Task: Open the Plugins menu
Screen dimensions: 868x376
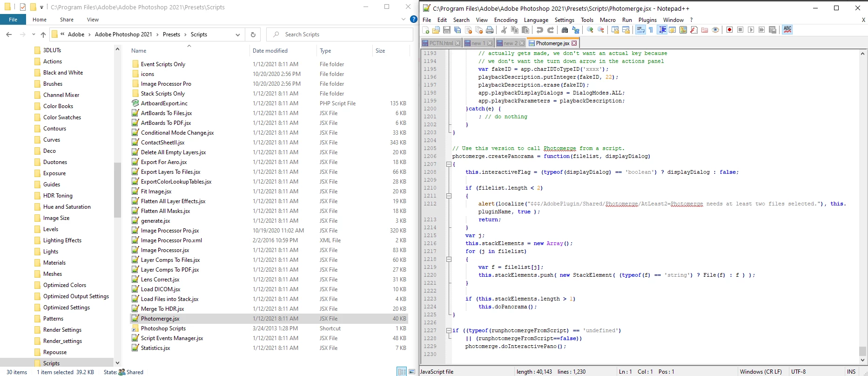Action: tap(647, 20)
